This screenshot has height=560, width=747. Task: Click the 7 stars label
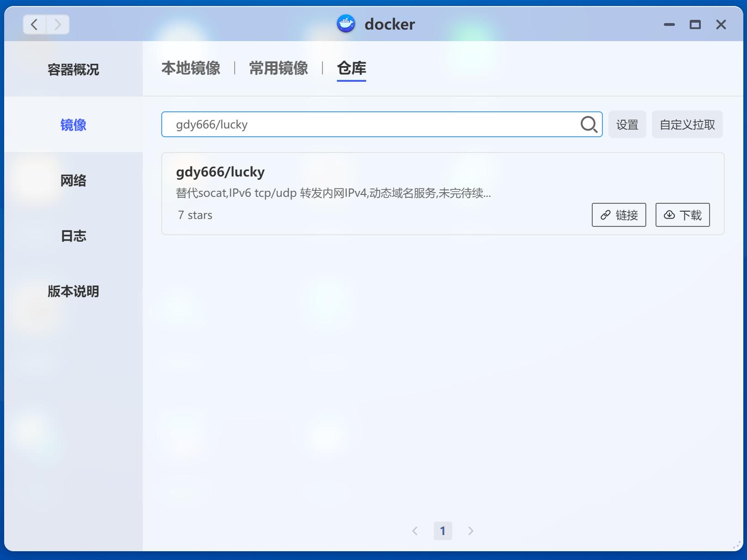195,215
